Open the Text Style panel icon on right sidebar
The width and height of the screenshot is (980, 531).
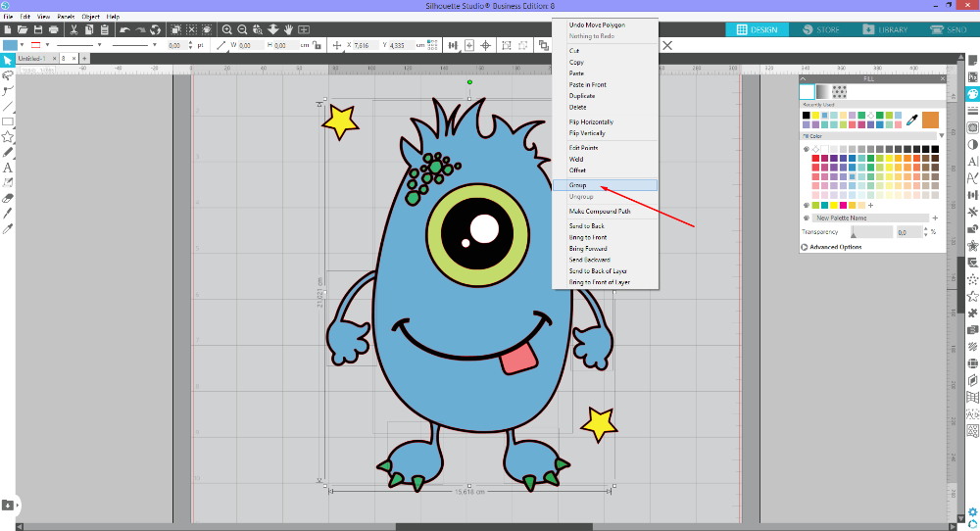coord(972,162)
